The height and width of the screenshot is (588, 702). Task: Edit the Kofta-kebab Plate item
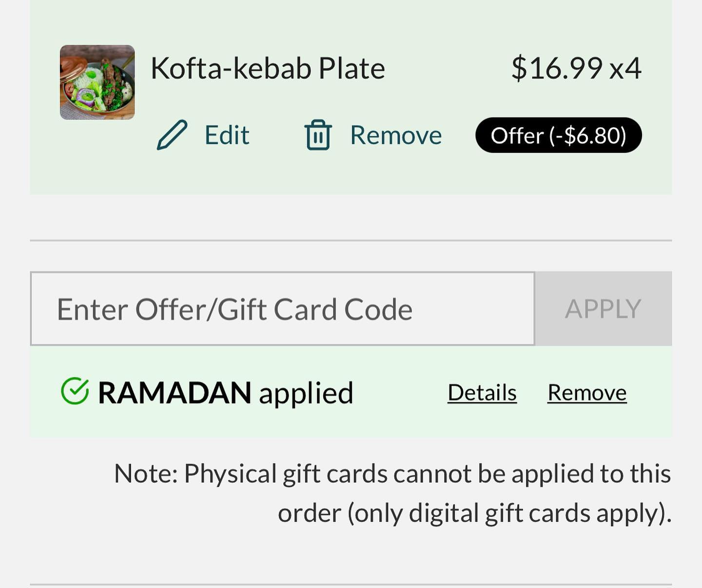(226, 135)
